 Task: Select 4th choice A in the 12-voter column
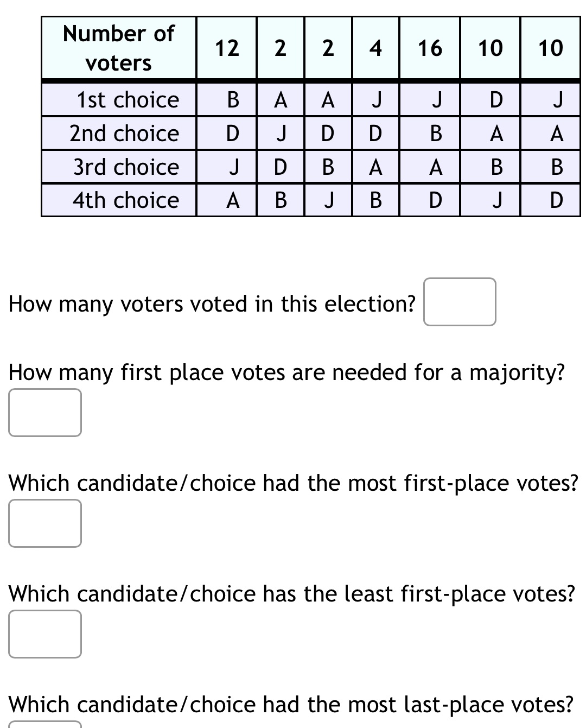point(232,200)
